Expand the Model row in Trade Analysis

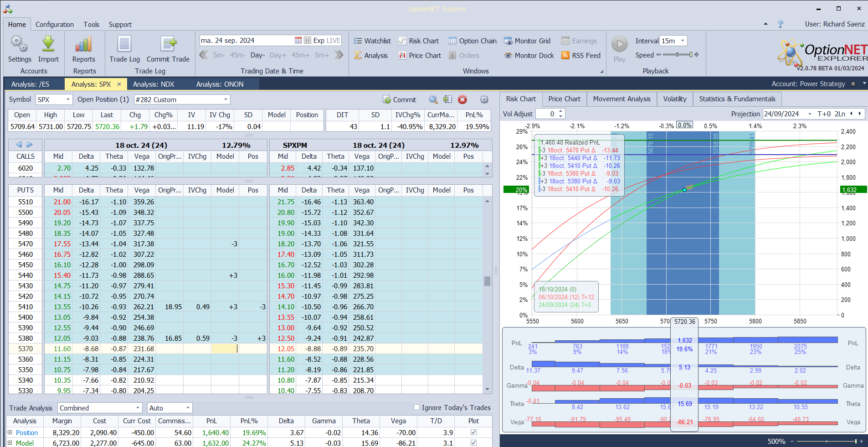10,443
